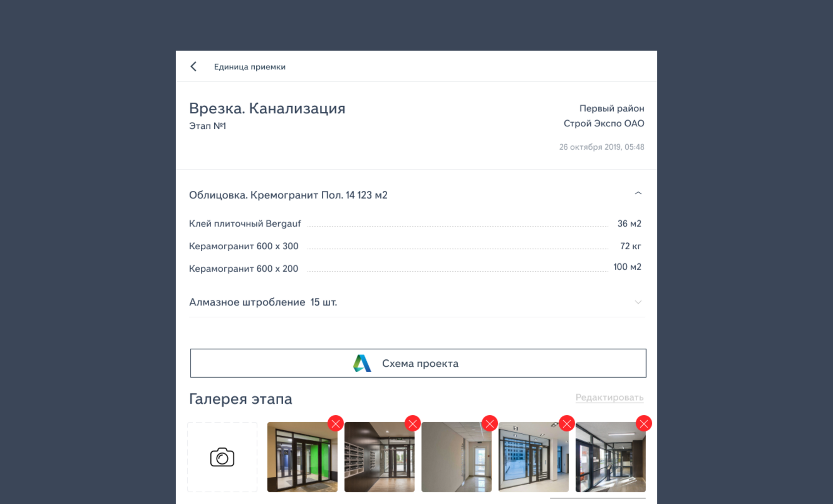This screenshot has height=504, width=833.
Task: Delete the second gallery photo with mailboxes
Action: [413, 423]
